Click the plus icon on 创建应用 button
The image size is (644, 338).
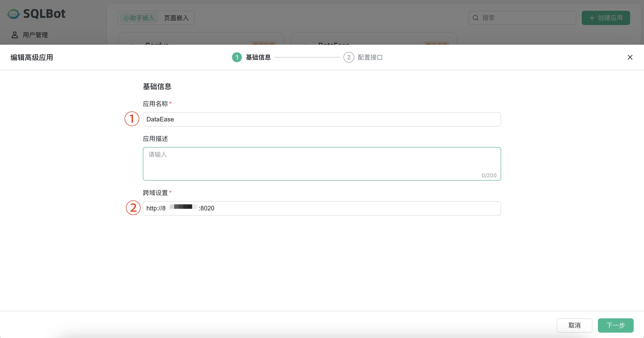[592, 18]
